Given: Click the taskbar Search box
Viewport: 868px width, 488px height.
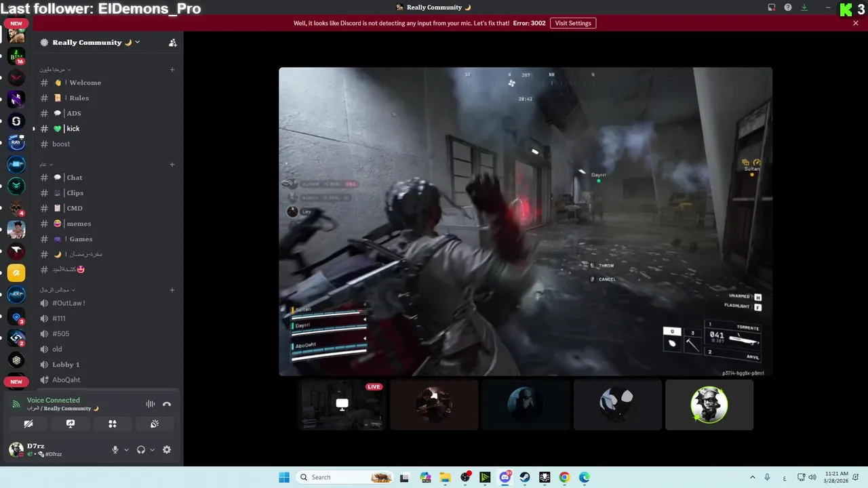Looking at the screenshot, I should pos(344,477).
